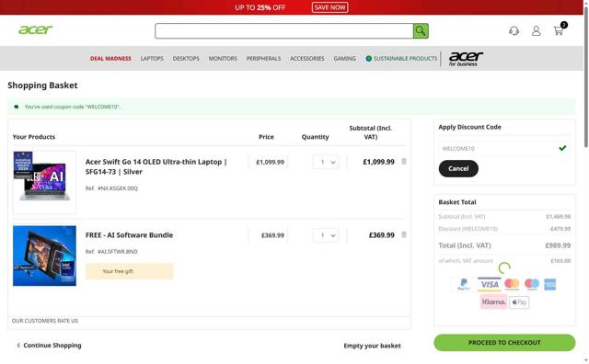Click the search input field

284,30
